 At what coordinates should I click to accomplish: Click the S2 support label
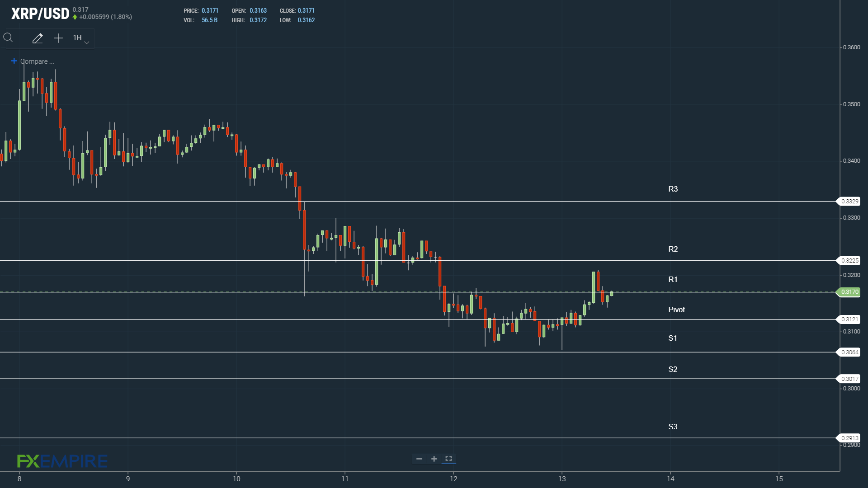point(673,370)
